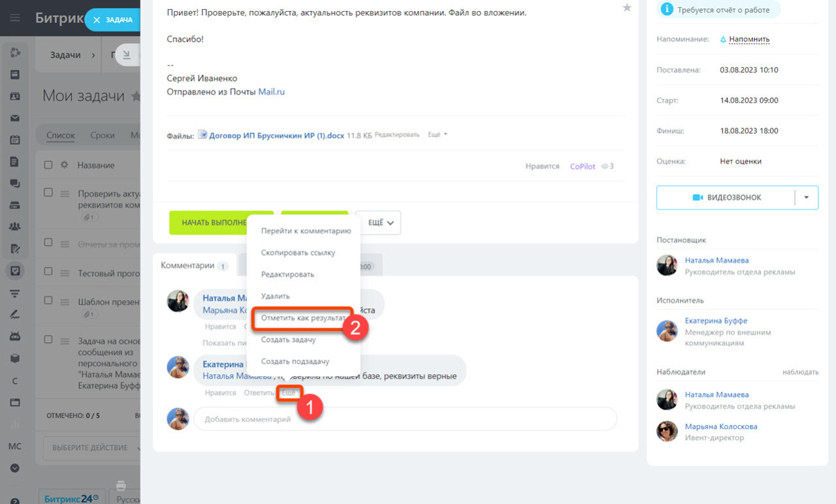
Task: Close the task panel via ЗАДАЧА button
Action: (113, 20)
